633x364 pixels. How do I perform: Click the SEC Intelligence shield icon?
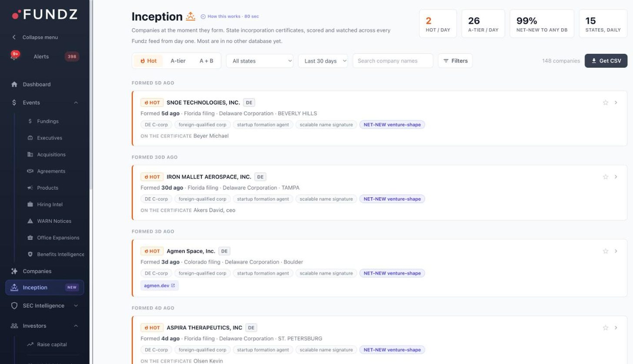(x=14, y=306)
